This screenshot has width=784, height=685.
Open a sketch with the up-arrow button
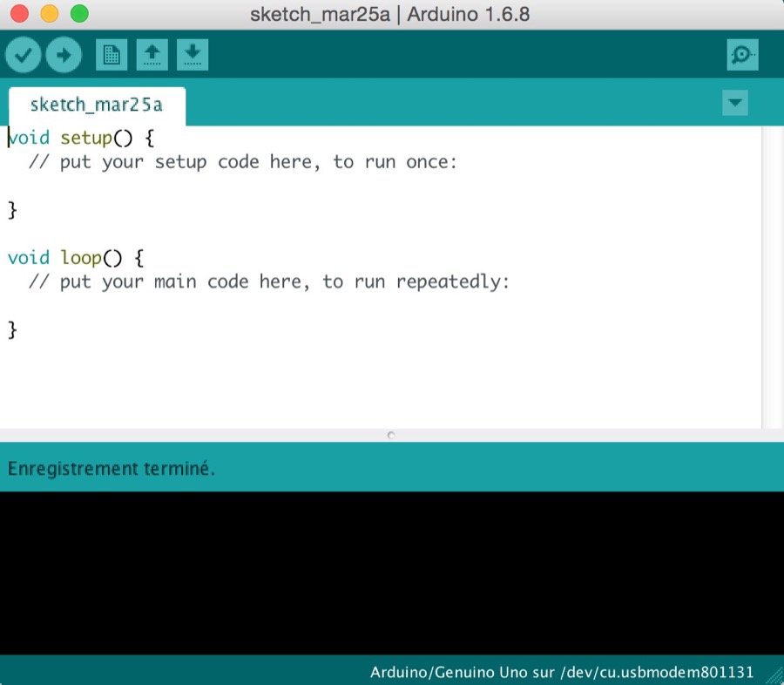click(x=152, y=55)
